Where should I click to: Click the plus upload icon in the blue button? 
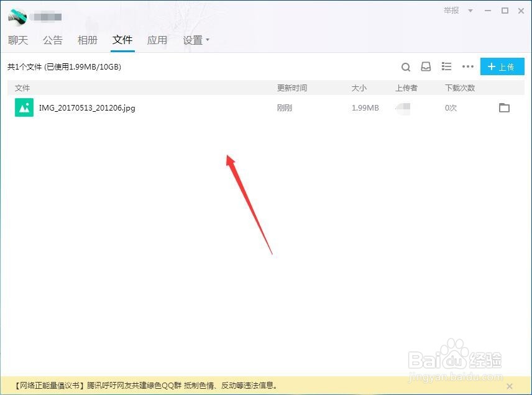click(x=490, y=66)
